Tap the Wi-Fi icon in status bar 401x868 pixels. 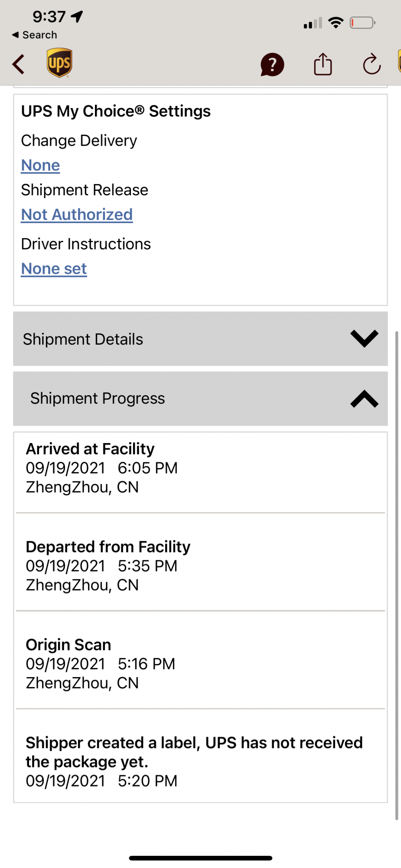click(336, 23)
